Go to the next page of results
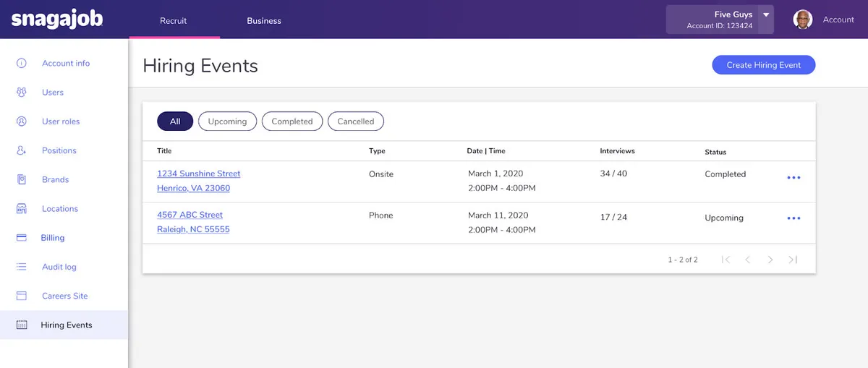The image size is (868, 368). point(770,260)
